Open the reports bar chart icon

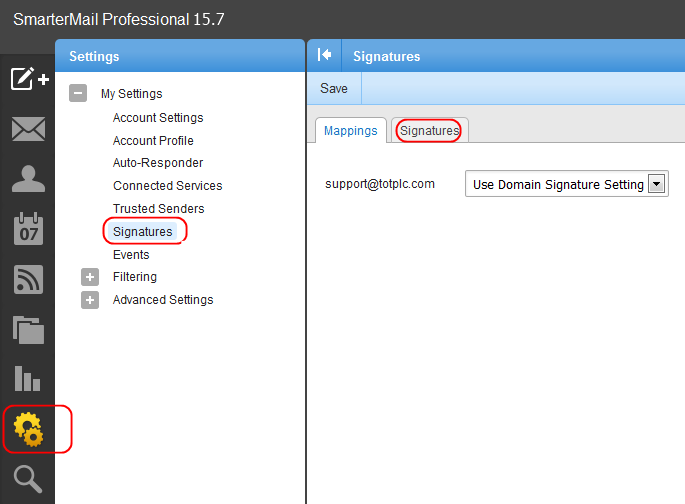(27, 378)
